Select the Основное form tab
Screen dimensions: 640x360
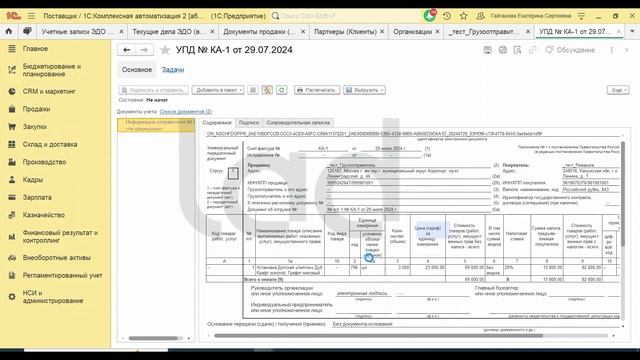pyautogui.click(x=137, y=70)
